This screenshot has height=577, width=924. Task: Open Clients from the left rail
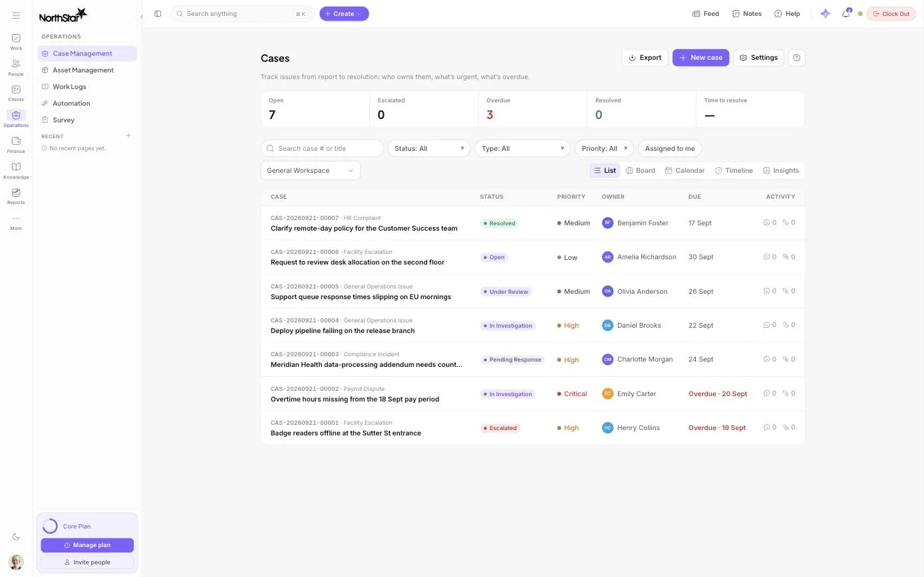16,93
